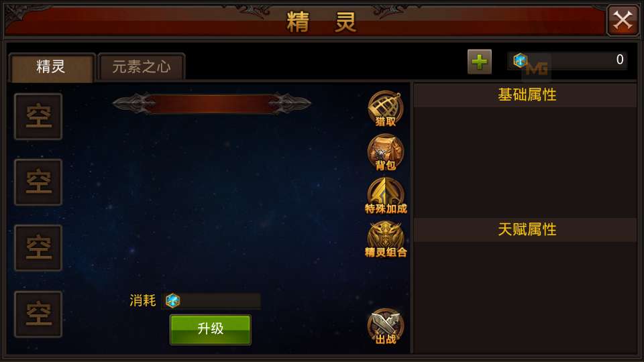The image size is (644, 362).
Task: Close the 精灵 window with X
Action: 623,20
